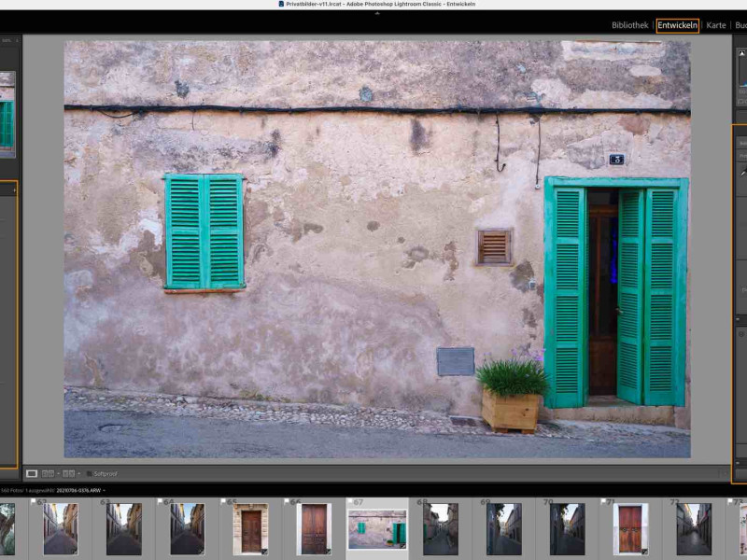Click the develop adjustments badge on thumbnail 66
The height and width of the screenshot is (560, 747).
point(328,552)
